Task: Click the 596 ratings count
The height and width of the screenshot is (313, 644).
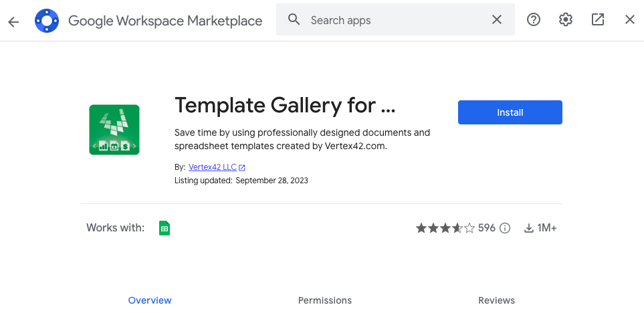Action: 487,228
